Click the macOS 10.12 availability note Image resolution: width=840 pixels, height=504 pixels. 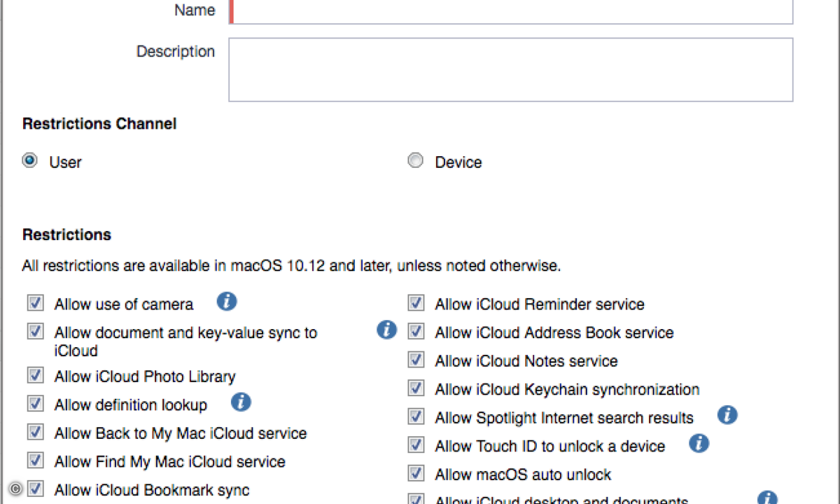pyautogui.click(x=291, y=266)
